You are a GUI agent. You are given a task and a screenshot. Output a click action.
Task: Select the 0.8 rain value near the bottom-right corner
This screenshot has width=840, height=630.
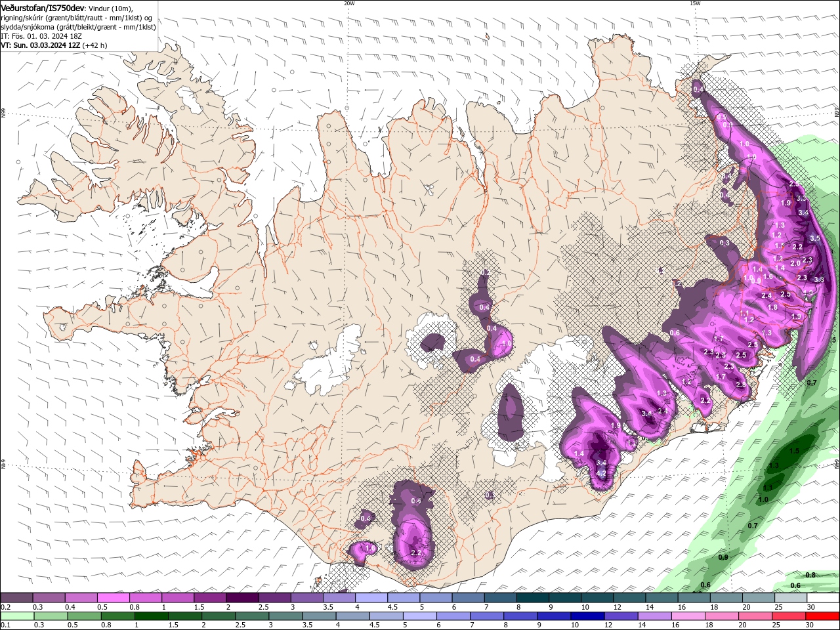point(810,575)
